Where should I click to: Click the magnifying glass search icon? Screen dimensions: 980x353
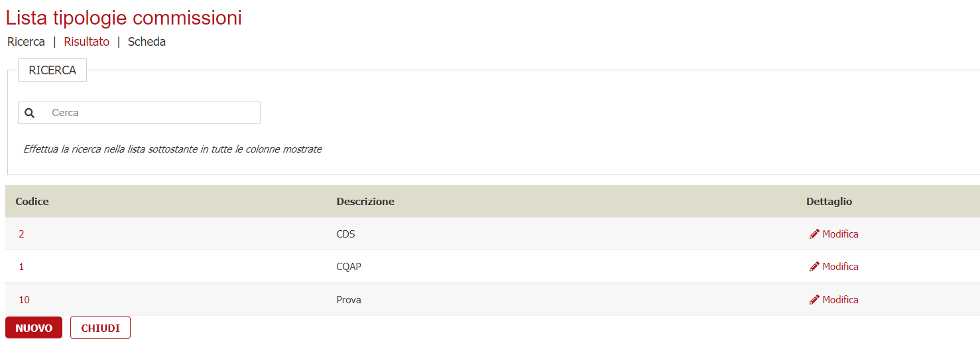(x=29, y=113)
